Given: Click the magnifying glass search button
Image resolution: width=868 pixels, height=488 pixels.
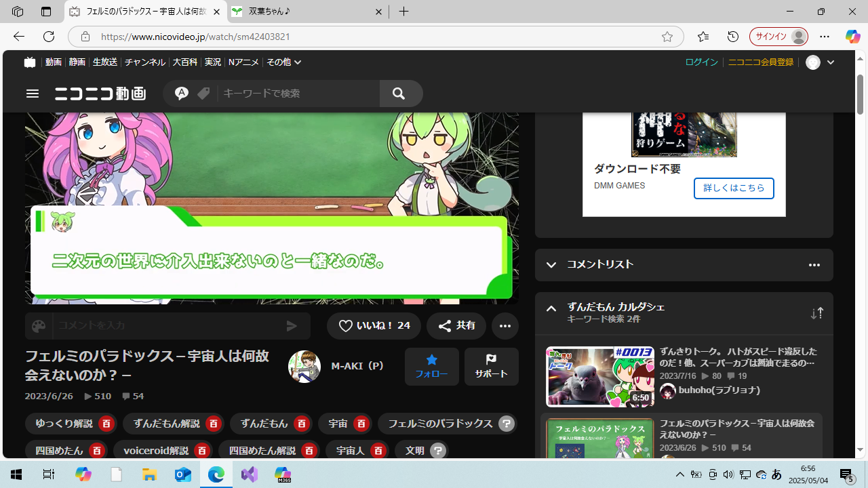Looking at the screenshot, I should click(x=399, y=94).
